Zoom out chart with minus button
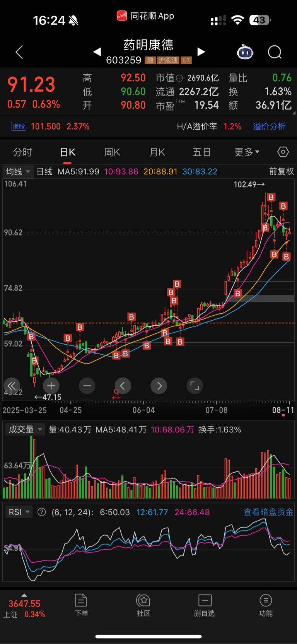The height and width of the screenshot is (644, 297). (x=87, y=386)
